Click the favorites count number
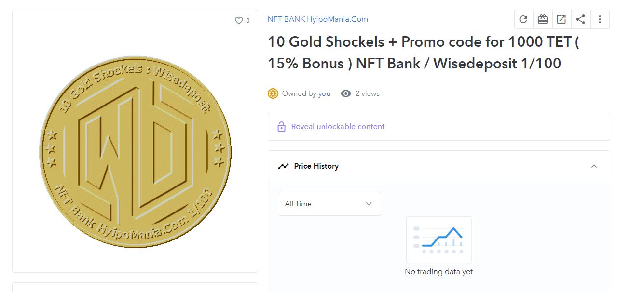The image size is (644, 292). point(248,21)
